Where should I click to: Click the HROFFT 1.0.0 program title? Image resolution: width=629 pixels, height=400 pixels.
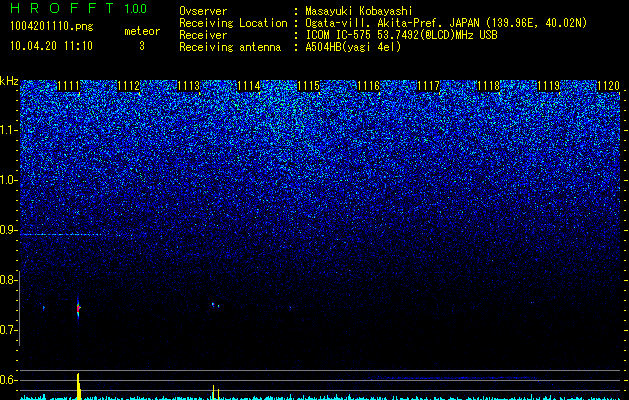coord(78,8)
